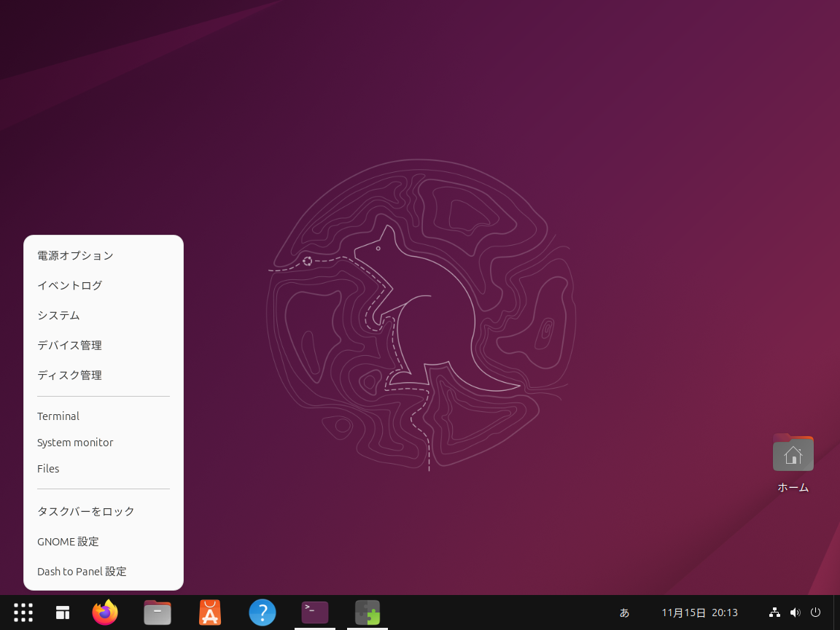
Task: Launch Firefox from the taskbar
Action: tap(105, 612)
